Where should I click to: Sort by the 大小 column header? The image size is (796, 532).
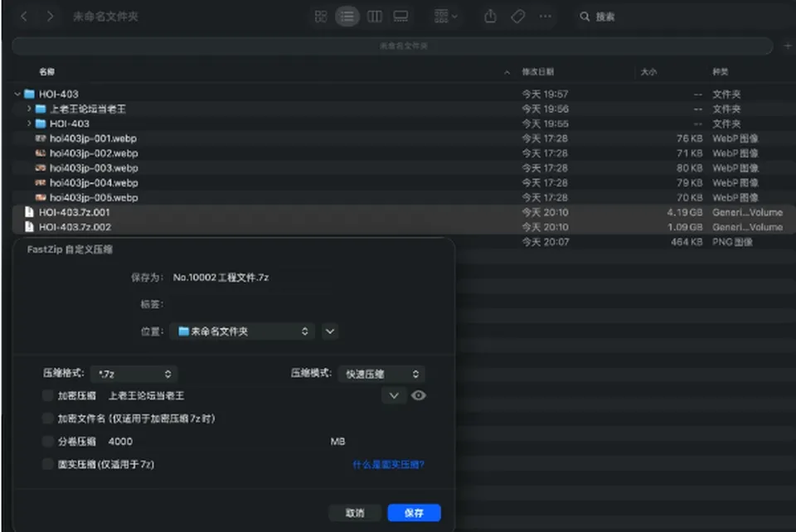click(x=648, y=71)
